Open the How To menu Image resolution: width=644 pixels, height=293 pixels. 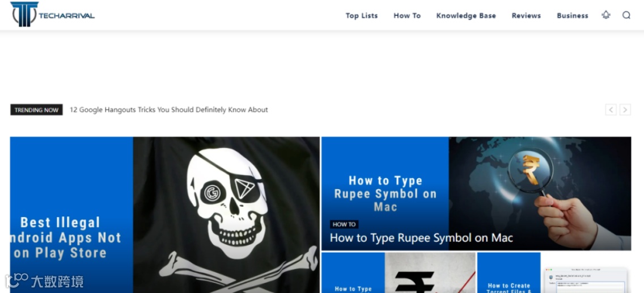[407, 16]
